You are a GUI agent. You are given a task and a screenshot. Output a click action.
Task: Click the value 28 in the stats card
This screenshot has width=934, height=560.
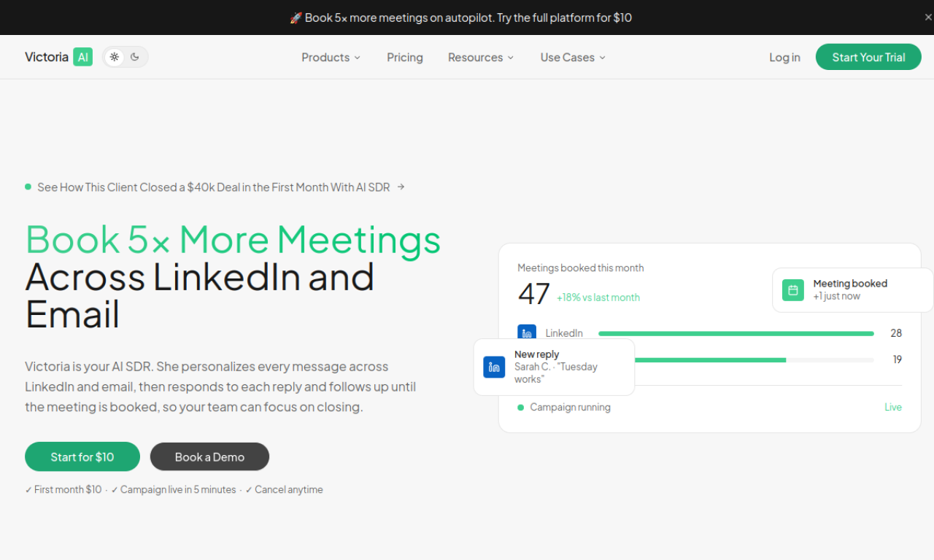[x=896, y=333]
